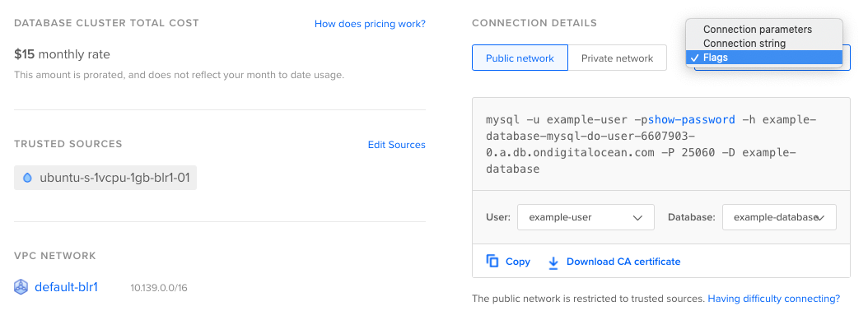Open the User dropdown showing example-user
Image resolution: width=868 pixels, height=320 pixels.
coord(586,217)
